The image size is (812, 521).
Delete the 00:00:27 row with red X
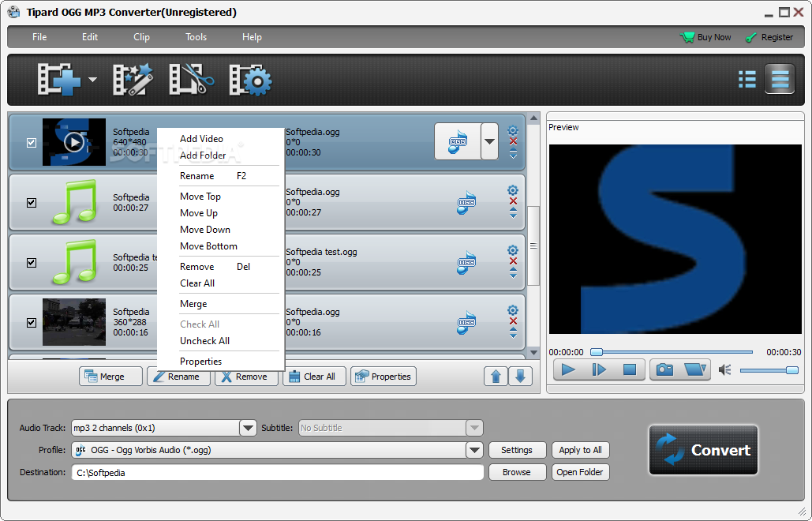coord(513,201)
